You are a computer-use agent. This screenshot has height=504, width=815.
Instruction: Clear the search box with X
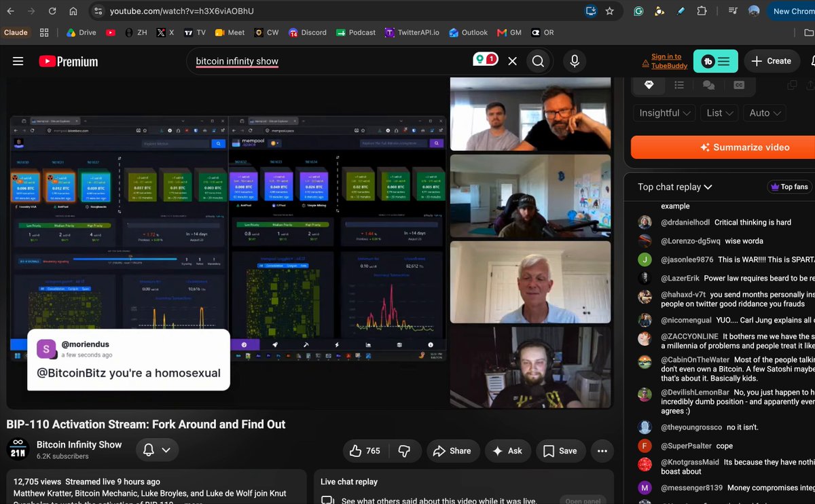513,61
